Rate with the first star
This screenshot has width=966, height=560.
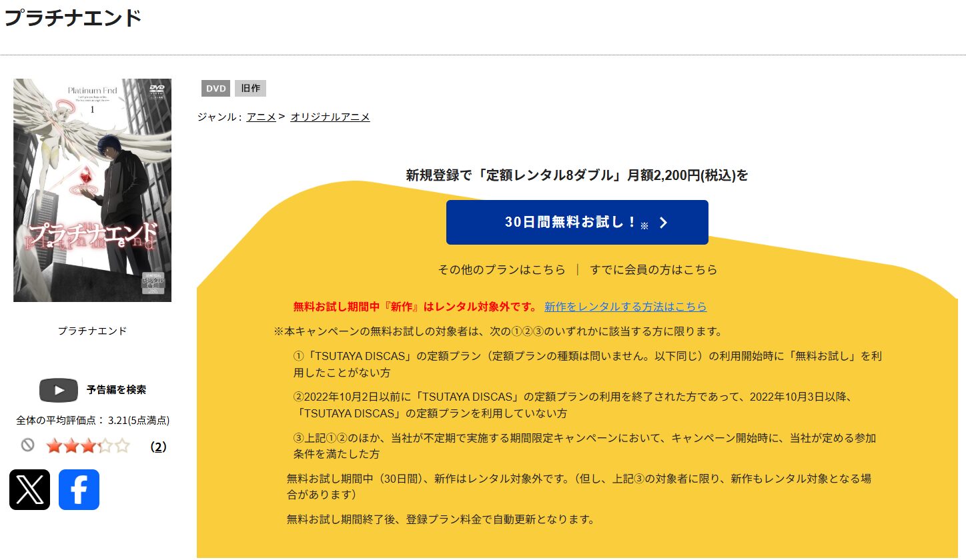tap(54, 446)
